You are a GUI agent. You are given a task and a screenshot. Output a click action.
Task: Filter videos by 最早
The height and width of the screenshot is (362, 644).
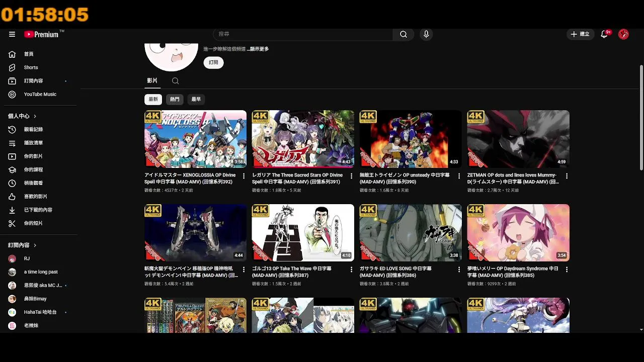[196, 100]
